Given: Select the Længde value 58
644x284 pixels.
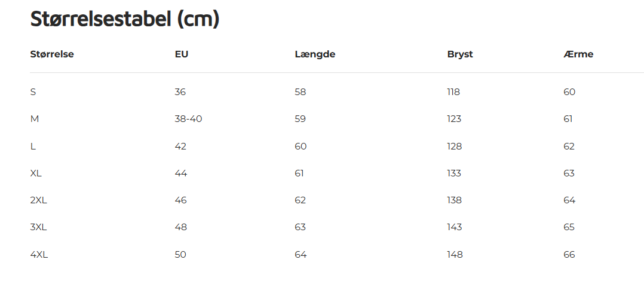Looking at the screenshot, I should click(x=300, y=92).
